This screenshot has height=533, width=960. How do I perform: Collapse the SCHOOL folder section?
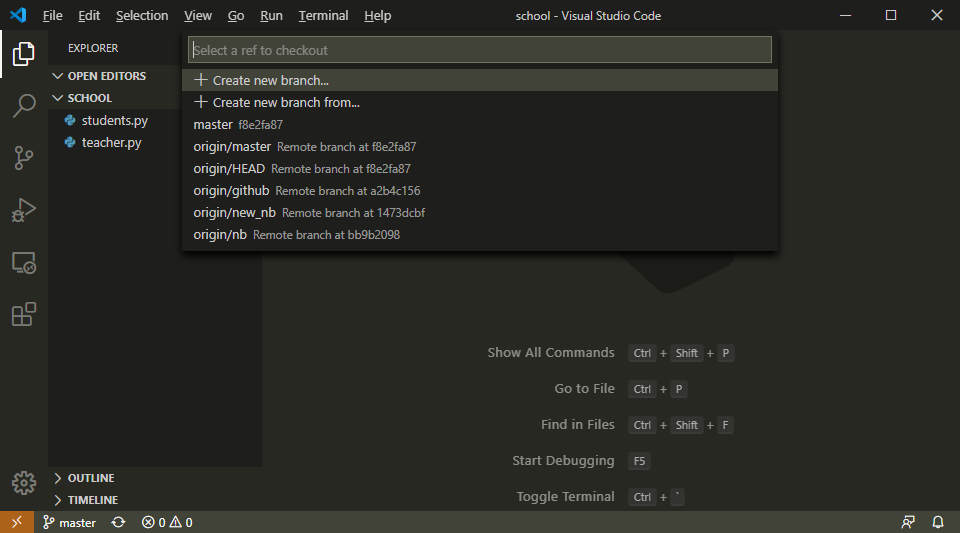tap(115, 98)
